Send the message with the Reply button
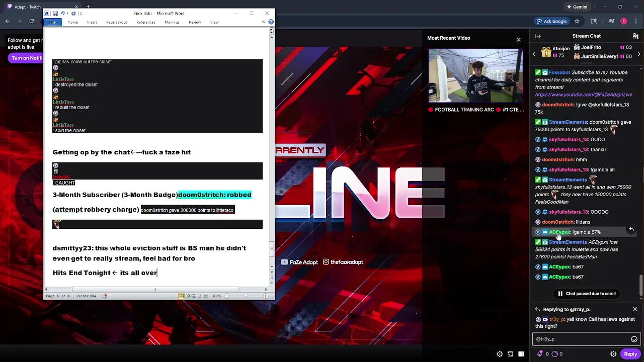 pyautogui.click(x=630, y=354)
